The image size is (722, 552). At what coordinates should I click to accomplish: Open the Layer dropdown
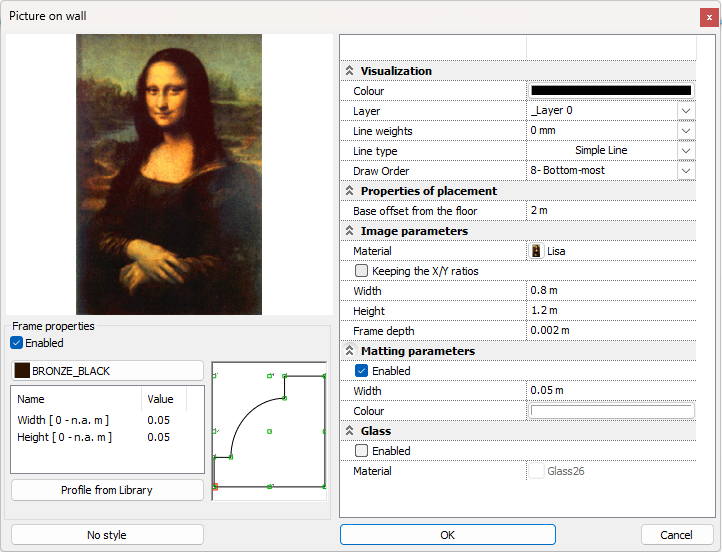point(685,111)
